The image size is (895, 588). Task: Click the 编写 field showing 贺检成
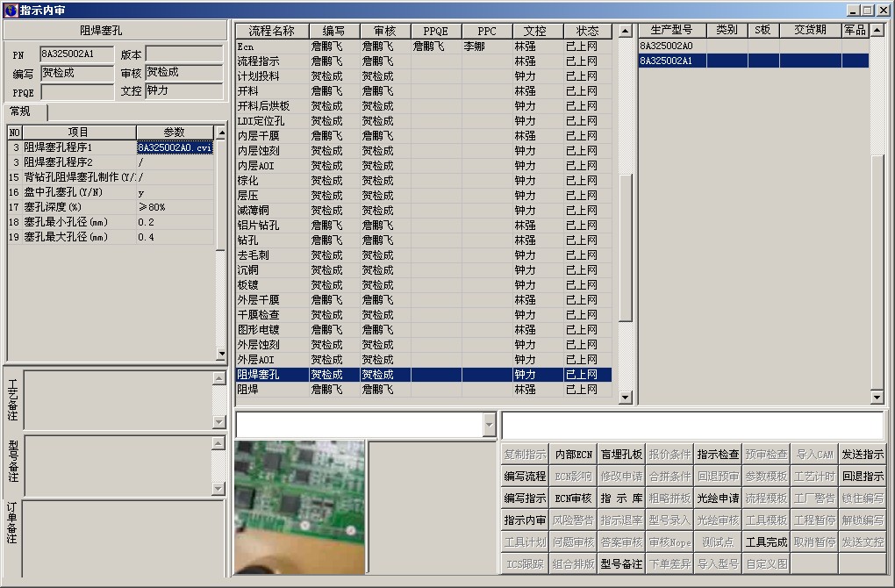click(x=77, y=73)
